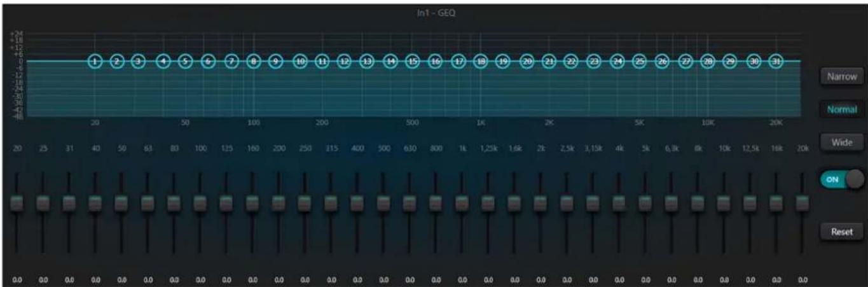Select EQ curve node 22
Screen dimensions: 868x287
tap(571, 62)
